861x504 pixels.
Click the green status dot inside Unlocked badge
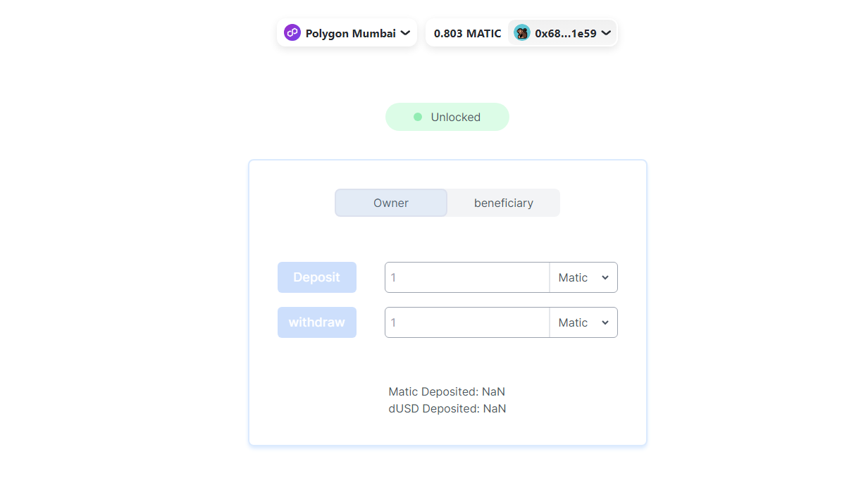(417, 117)
